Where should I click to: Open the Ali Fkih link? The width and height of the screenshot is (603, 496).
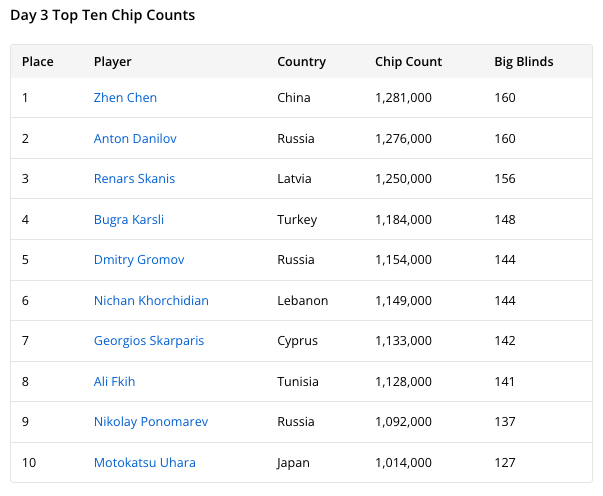pyautogui.click(x=114, y=382)
